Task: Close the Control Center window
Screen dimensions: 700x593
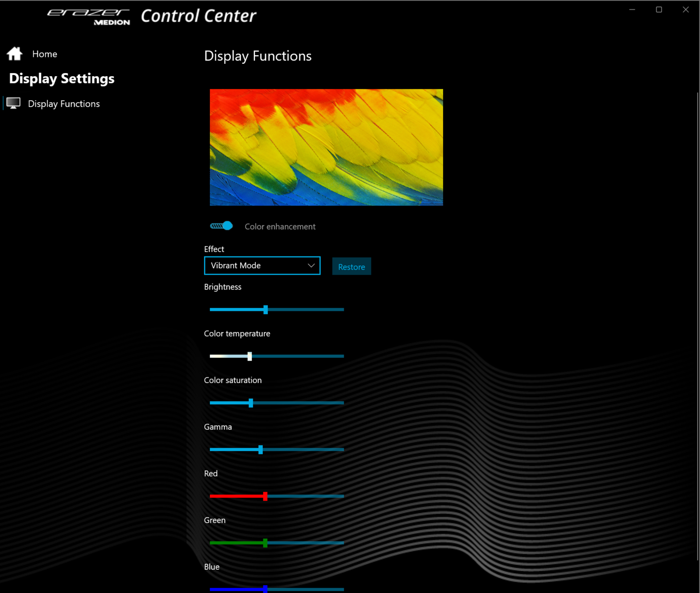Action: coord(686,10)
